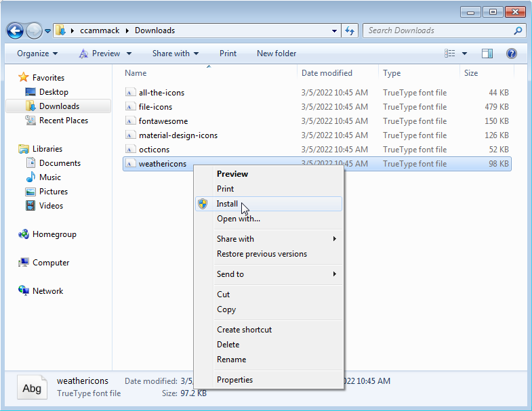Click the change view icon
Viewport: 532px width, 411px height.
449,53
